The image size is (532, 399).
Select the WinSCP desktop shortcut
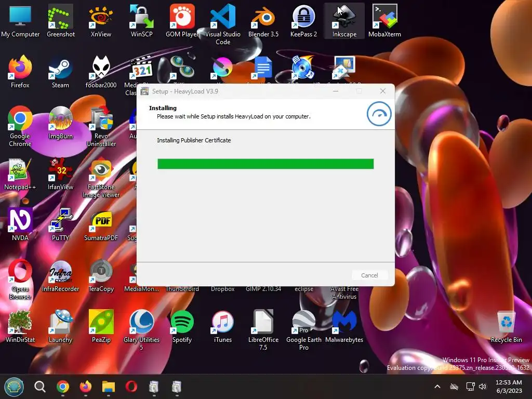coord(141,21)
